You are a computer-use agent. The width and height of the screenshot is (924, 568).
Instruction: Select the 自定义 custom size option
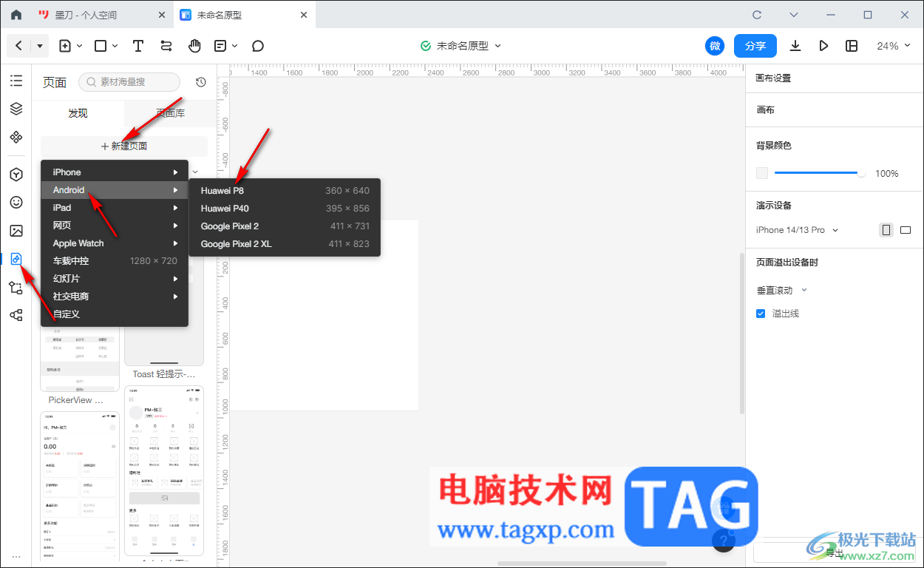115,314
